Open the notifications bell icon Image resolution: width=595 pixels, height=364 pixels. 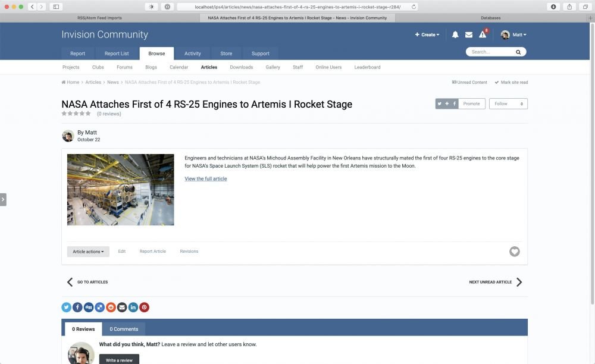click(455, 34)
